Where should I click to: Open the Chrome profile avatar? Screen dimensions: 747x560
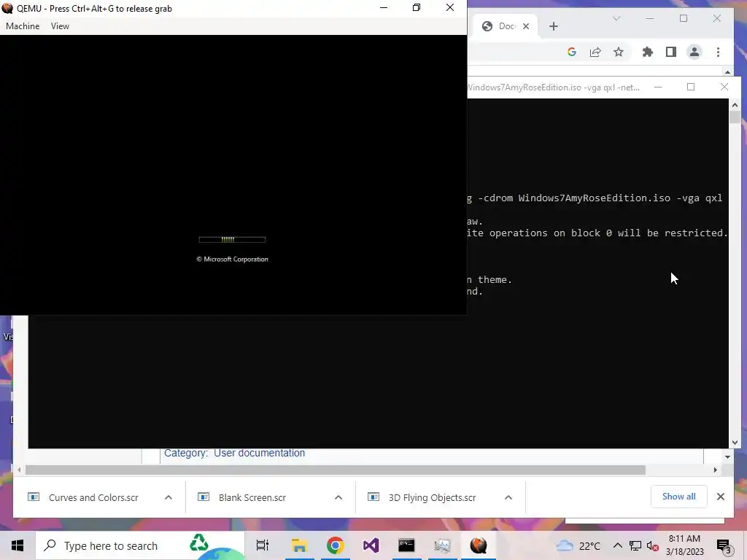coord(694,52)
